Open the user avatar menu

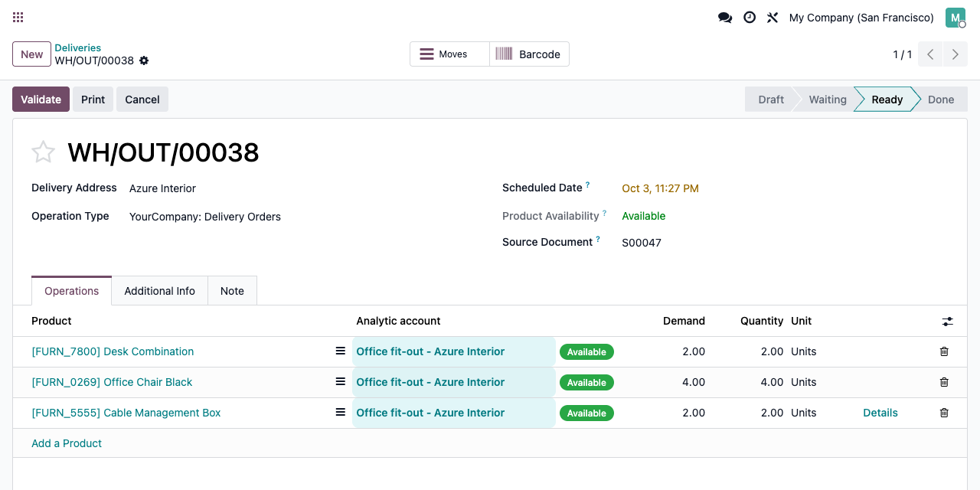[955, 18]
